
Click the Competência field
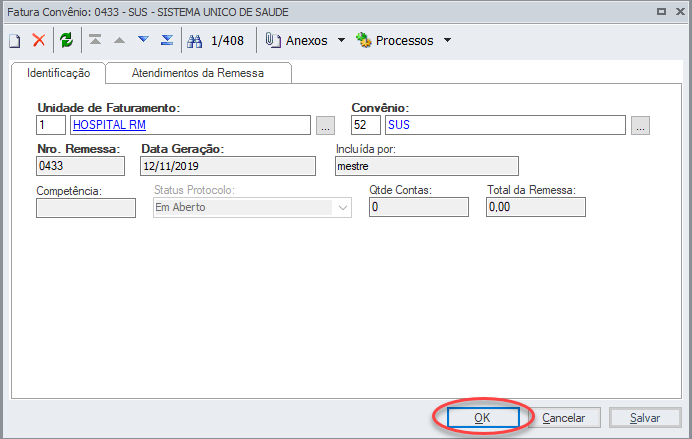click(86, 208)
